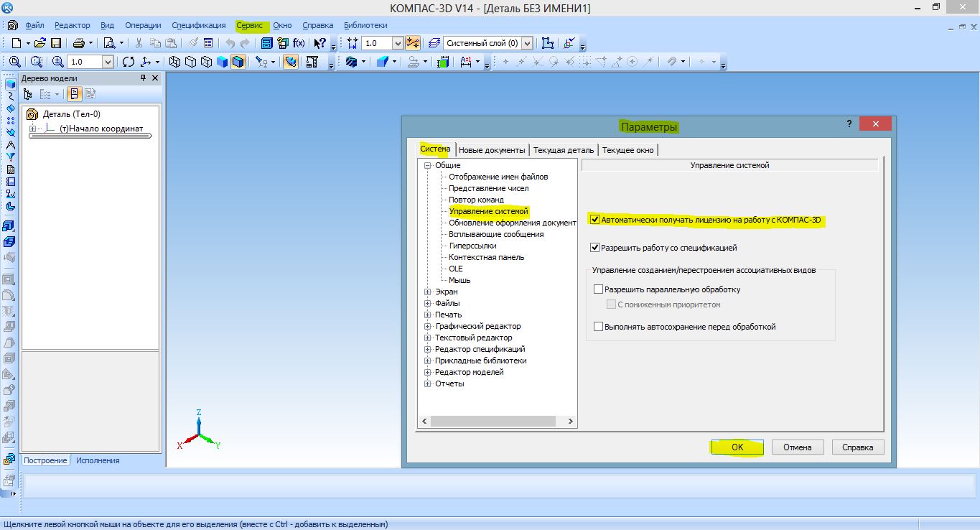Open a file using folder icon

(40, 43)
